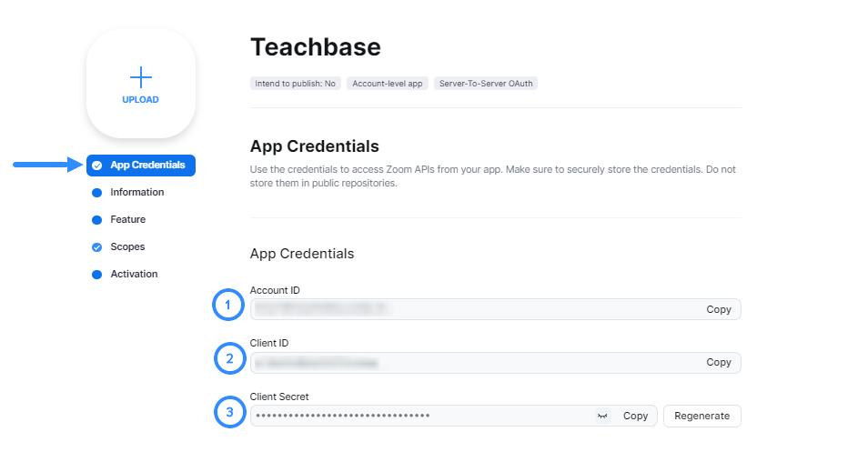This screenshot has height=452, width=868.
Task: Go to the Information section
Action: 136,192
